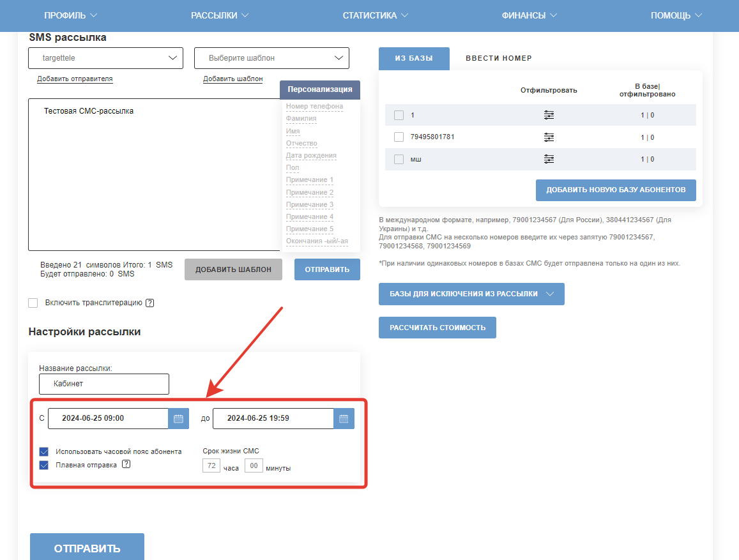
Task: Open the targettele sender dropdown
Action: pyautogui.click(x=105, y=58)
